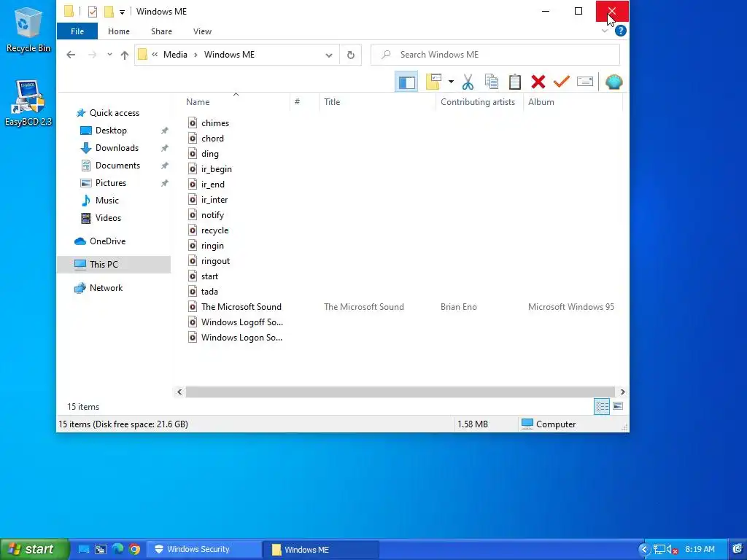Select the tada sound file
This screenshot has width=747, height=560.
pos(209,292)
